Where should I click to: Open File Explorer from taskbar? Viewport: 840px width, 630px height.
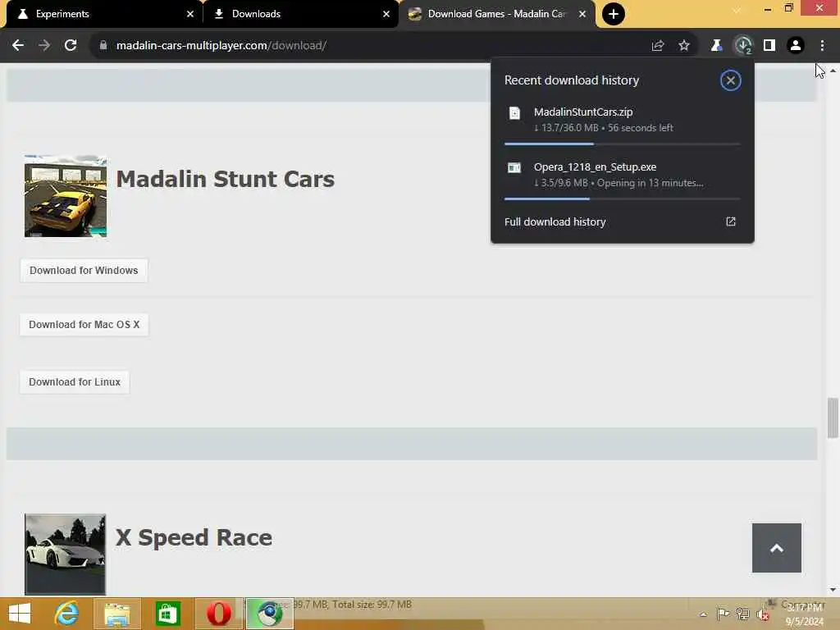click(116, 614)
